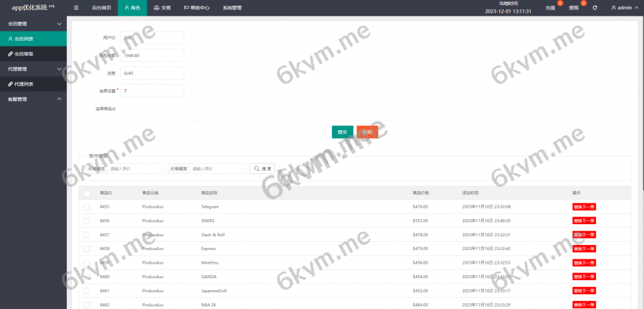Go to 后台首页 tab
Image resolution: width=644 pixels, height=309 pixels.
101,8
